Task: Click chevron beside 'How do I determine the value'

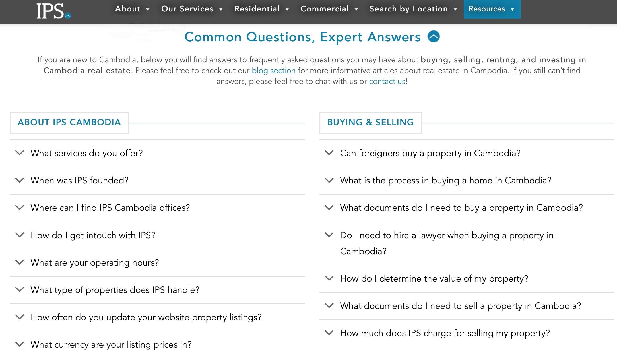Action: click(x=329, y=278)
